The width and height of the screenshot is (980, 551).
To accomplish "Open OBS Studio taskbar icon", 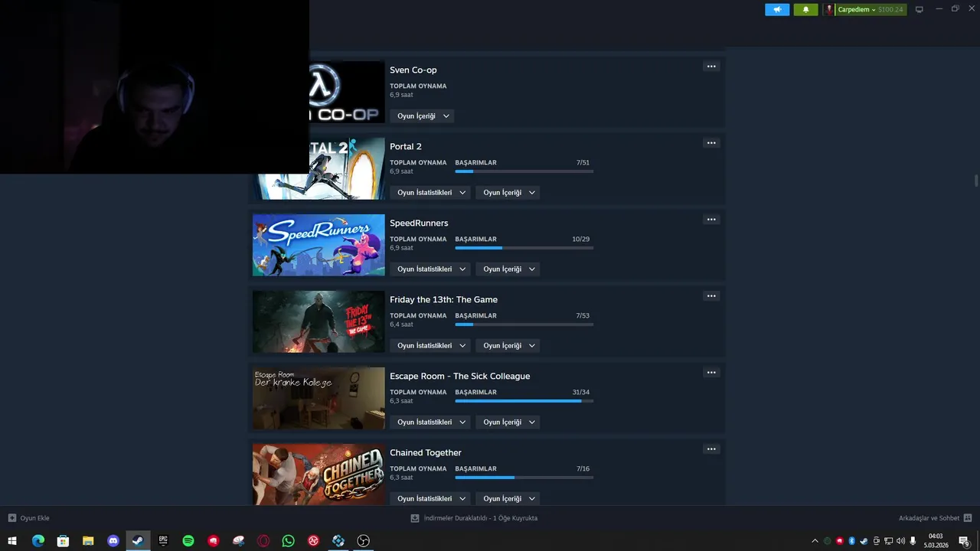I will pos(364,541).
